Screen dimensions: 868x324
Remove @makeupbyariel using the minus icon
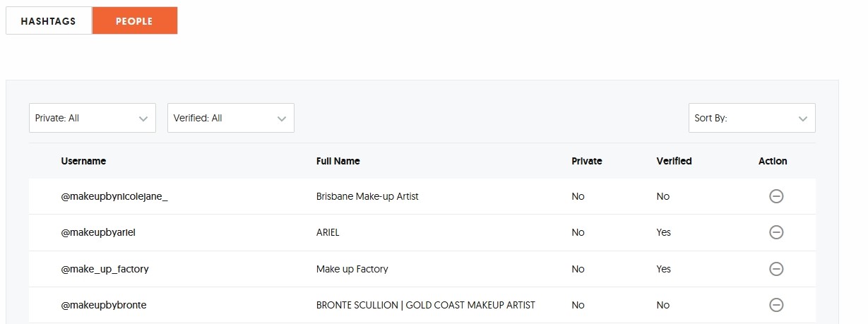click(x=775, y=232)
